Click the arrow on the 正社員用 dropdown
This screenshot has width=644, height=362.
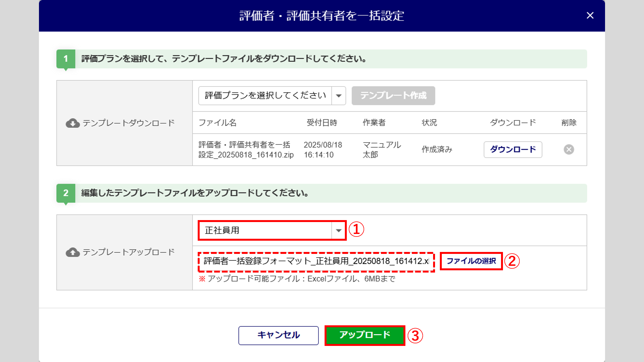339,230
